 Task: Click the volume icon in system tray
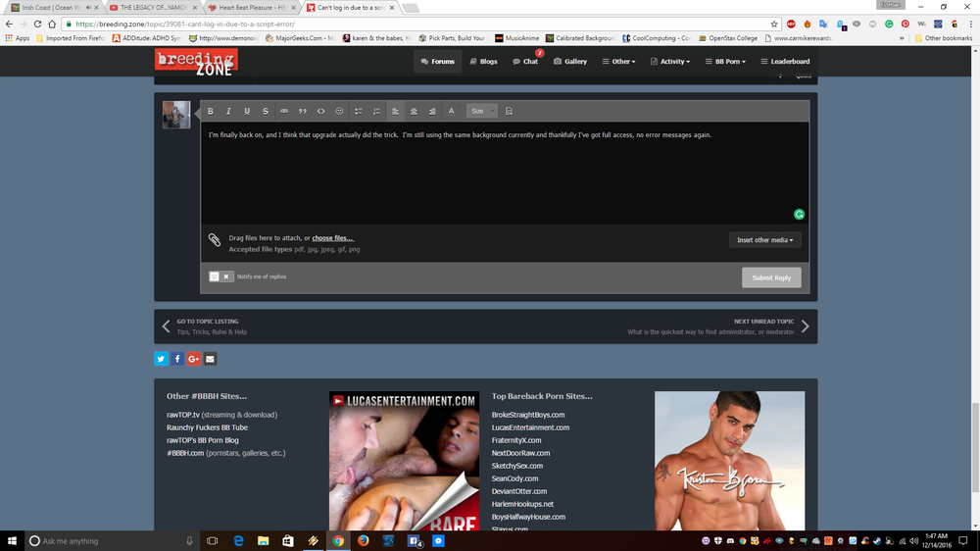coord(913,541)
